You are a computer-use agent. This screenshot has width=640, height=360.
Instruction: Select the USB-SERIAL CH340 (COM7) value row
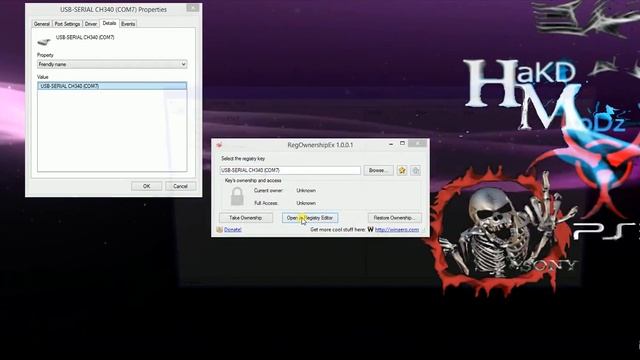coord(112,86)
